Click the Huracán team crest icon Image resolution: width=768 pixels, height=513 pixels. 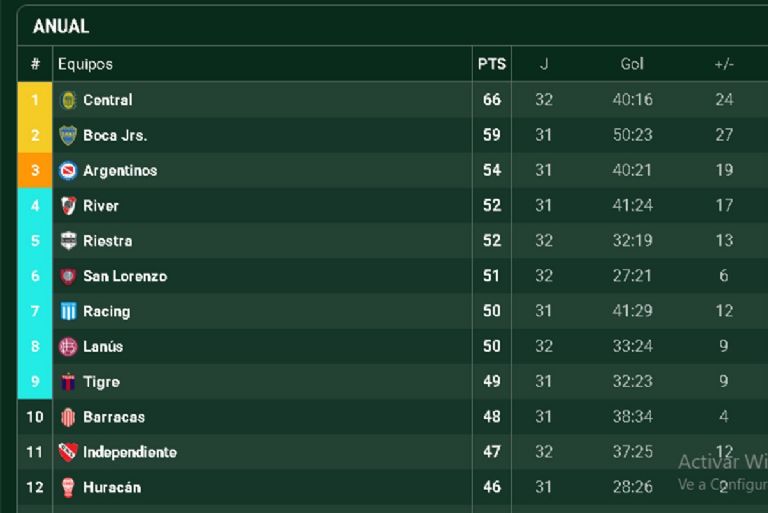point(68,487)
